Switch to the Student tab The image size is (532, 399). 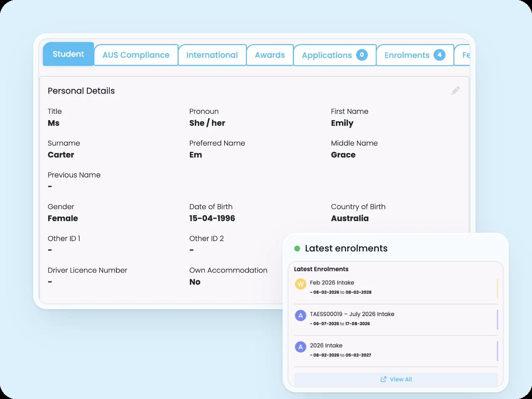click(x=68, y=54)
